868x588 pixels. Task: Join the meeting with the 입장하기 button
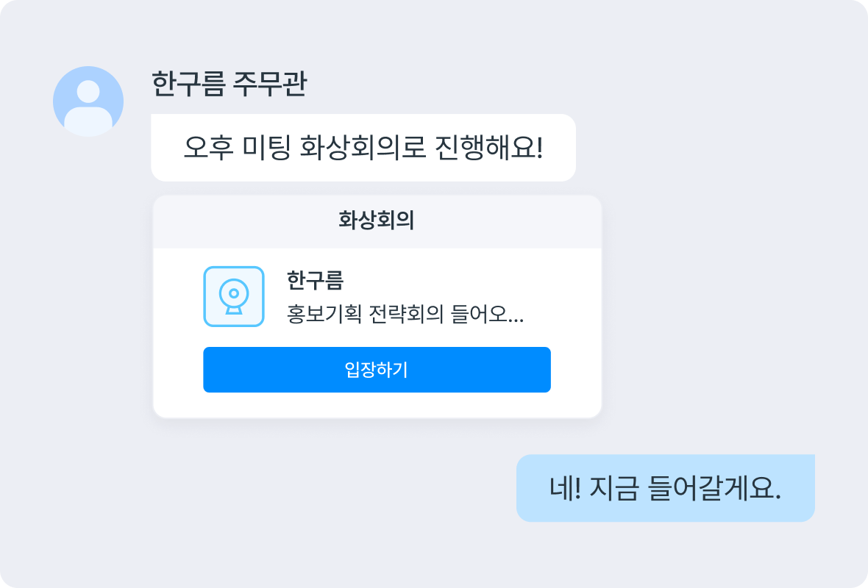click(377, 370)
